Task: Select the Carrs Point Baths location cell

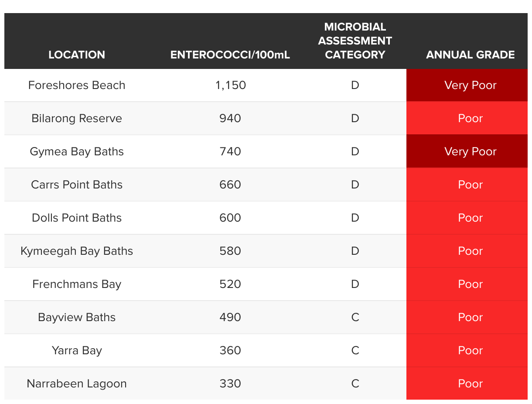Action: click(x=77, y=185)
